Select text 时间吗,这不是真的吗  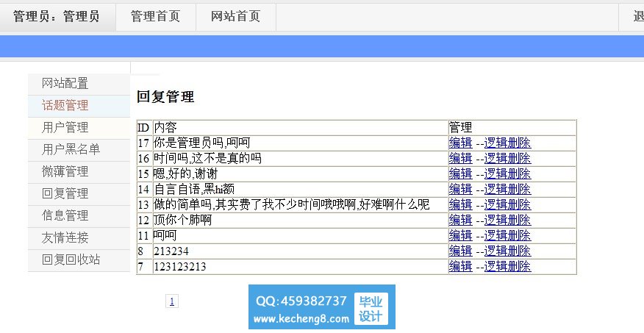pyautogui.click(x=207, y=159)
